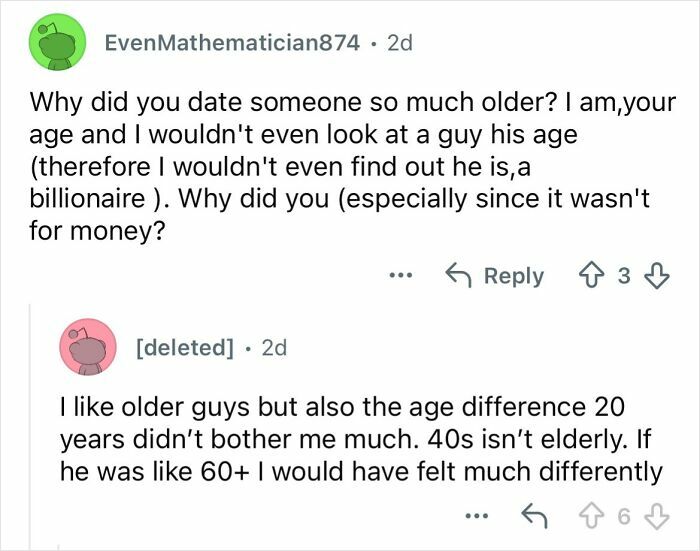
Task: Click the curved arrow icon beside Reply
Action: 458,276
